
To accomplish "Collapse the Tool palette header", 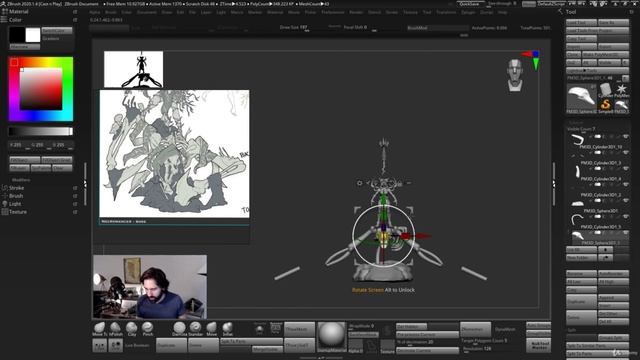I will 571,12.
